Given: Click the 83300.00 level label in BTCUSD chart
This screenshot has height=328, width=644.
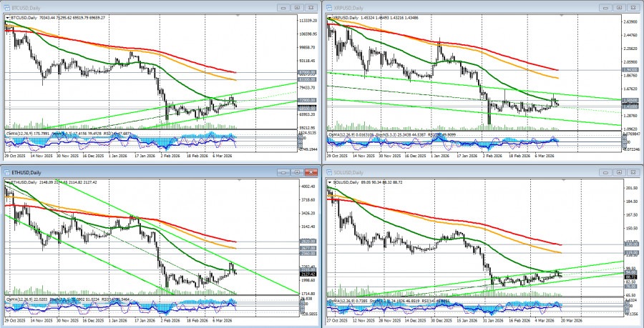Looking at the screenshot, I should (307, 79).
